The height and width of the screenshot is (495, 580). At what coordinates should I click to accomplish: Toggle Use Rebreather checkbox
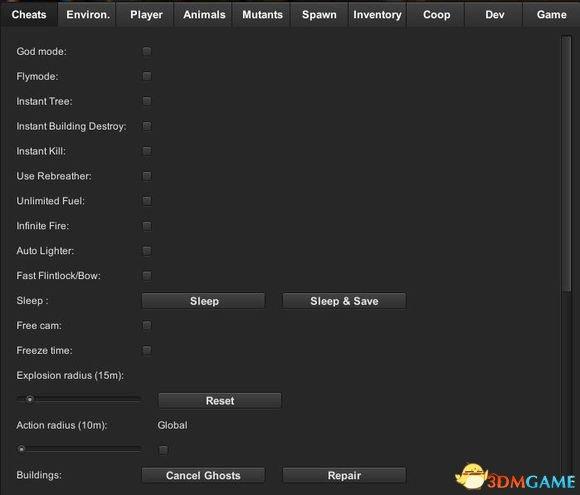point(147,176)
